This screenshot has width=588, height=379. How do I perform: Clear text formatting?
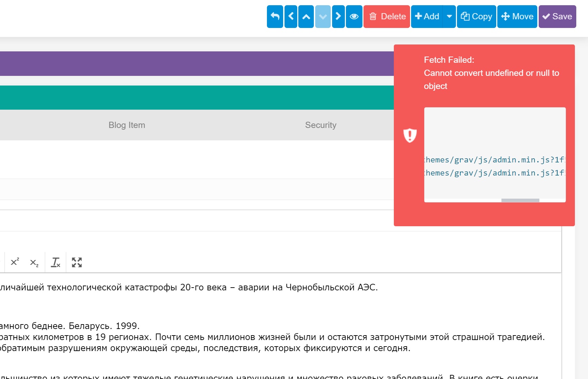(56, 262)
